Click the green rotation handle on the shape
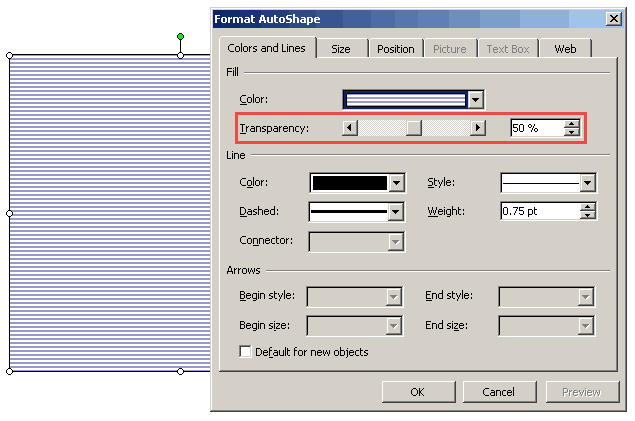635x421 pixels. [181, 36]
